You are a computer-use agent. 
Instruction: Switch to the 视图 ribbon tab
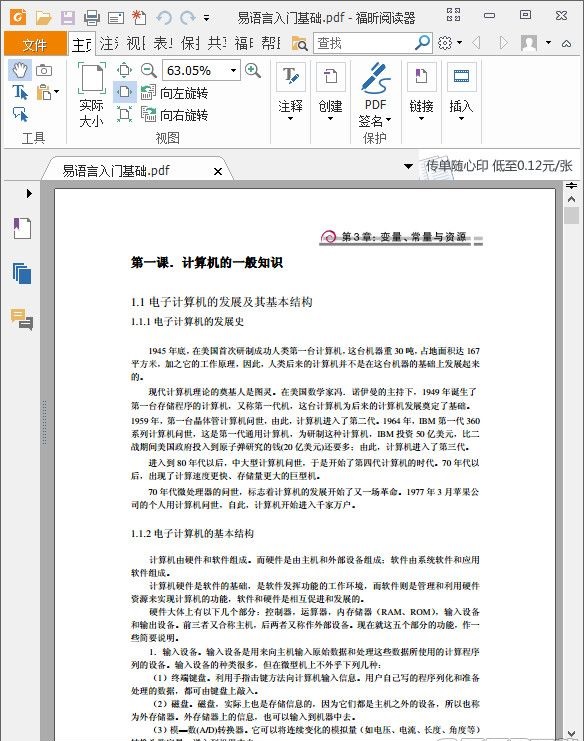click(136, 44)
